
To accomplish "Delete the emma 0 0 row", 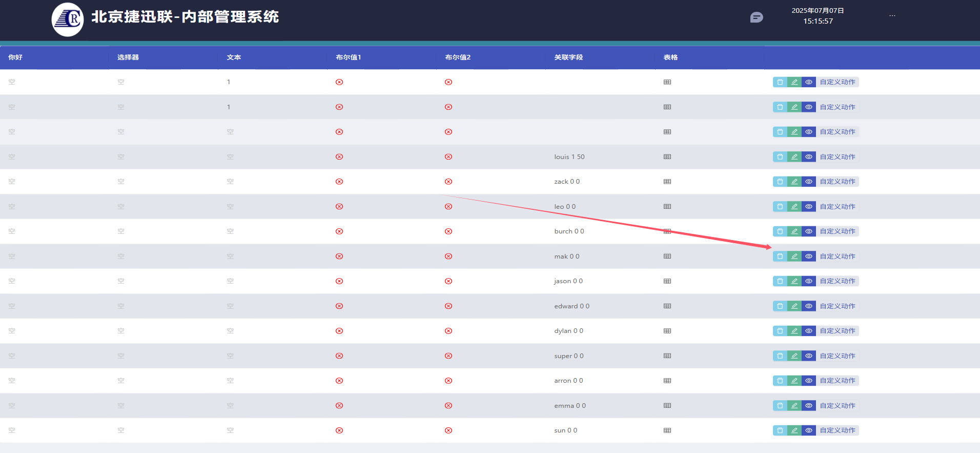I will (780, 406).
